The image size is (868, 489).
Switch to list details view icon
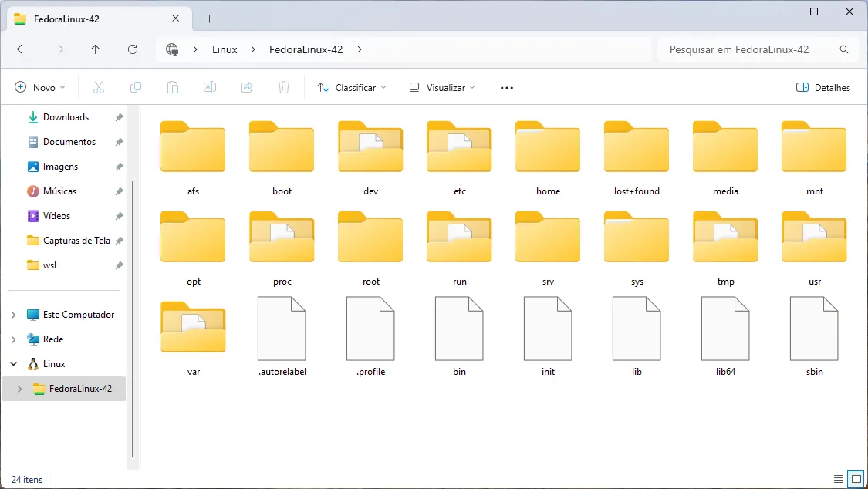coord(839,479)
